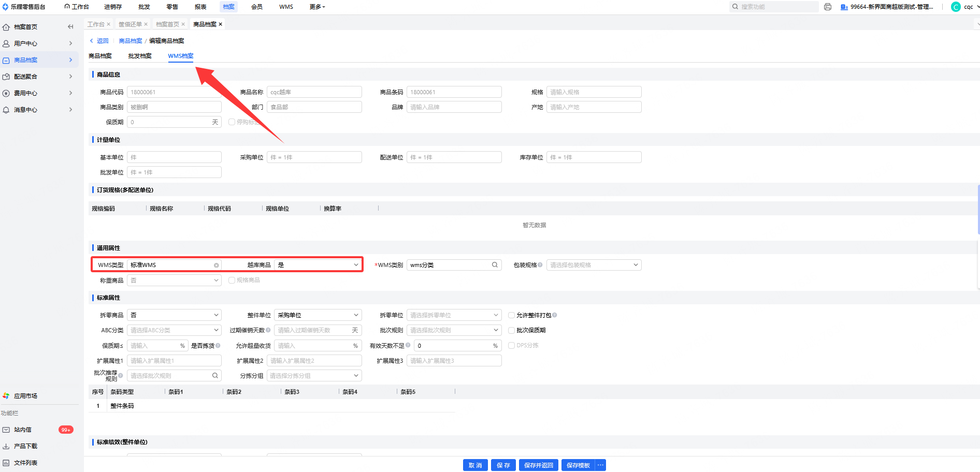Open the 称重商品 dropdown
The height and width of the screenshot is (472, 980).
click(x=174, y=280)
